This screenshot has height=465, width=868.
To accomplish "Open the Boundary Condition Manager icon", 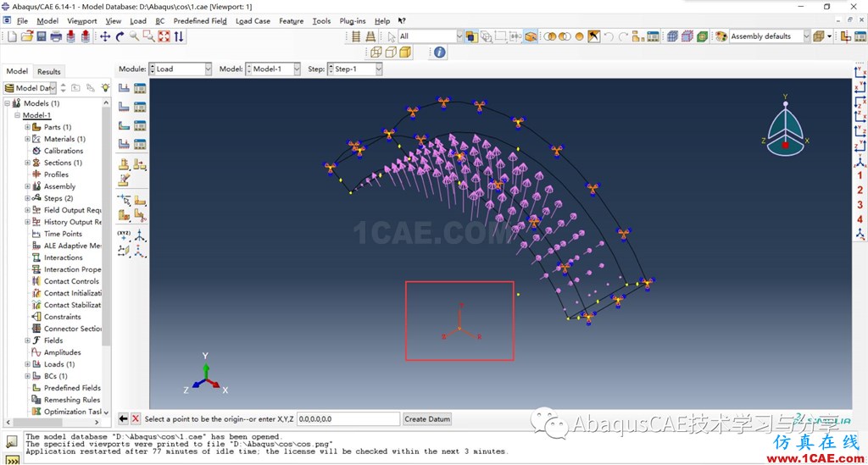I will [x=140, y=107].
